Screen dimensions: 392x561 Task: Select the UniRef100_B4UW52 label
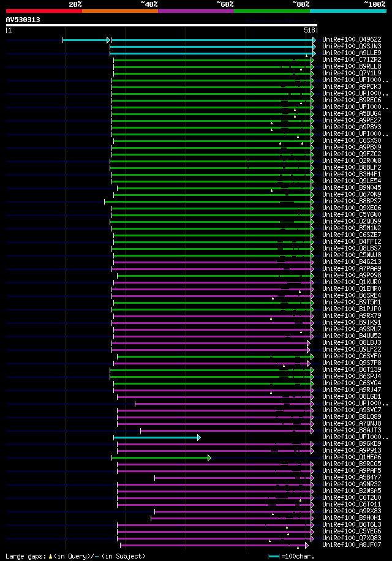pyautogui.click(x=352, y=336)
